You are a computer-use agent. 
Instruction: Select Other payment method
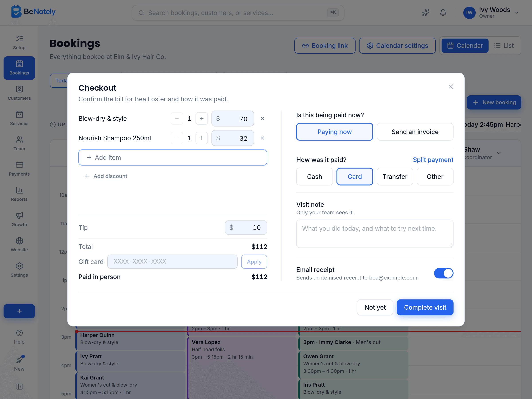[435, 176]
